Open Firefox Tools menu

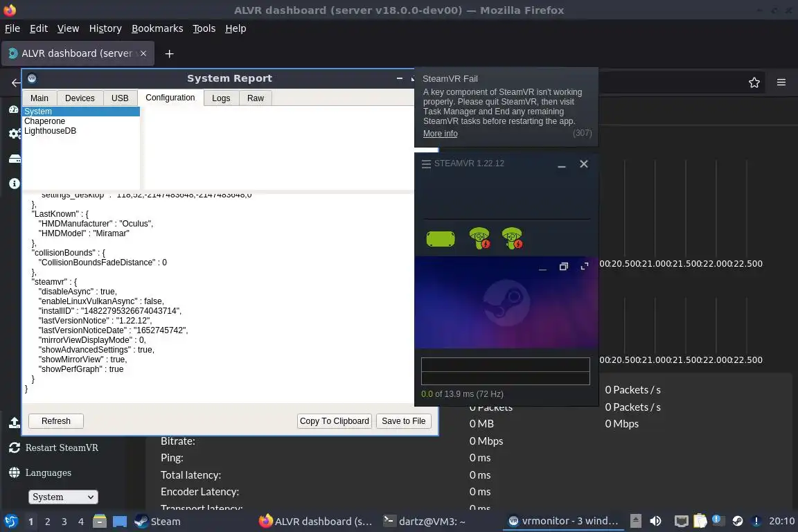pyautogui.click(x=204, y=28)
